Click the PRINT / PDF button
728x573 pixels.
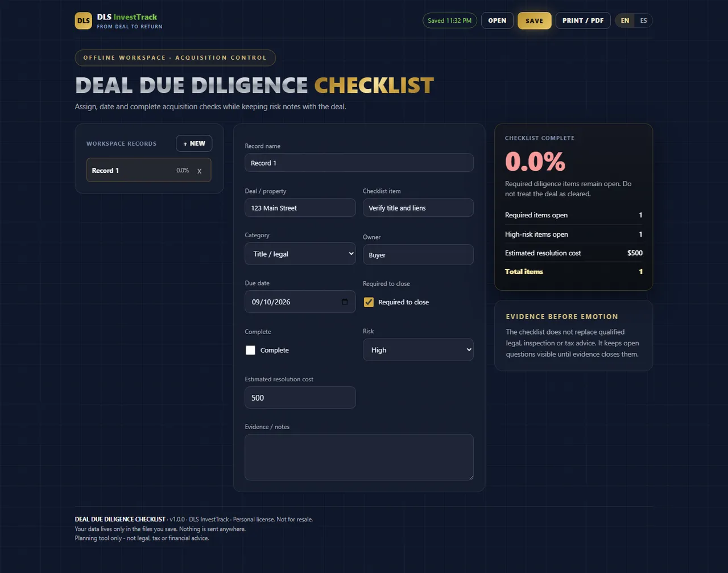(583, 20)
